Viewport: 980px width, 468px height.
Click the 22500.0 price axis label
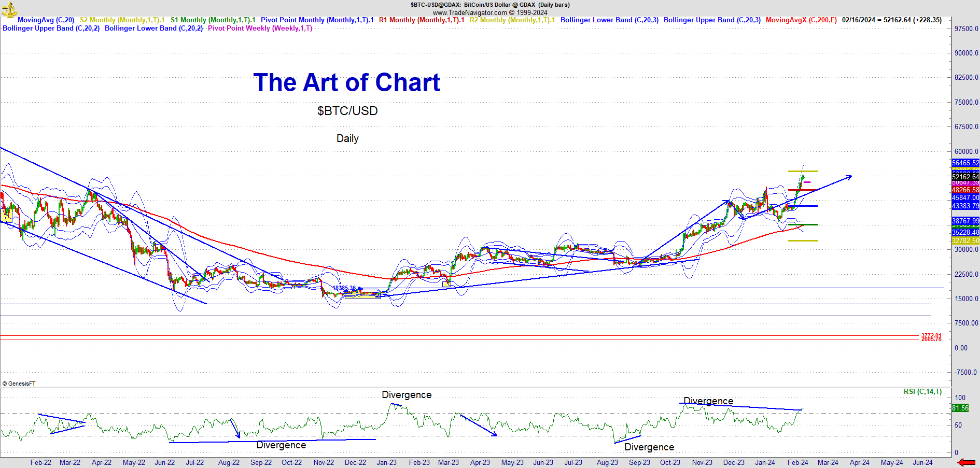[x=967, y=274]
